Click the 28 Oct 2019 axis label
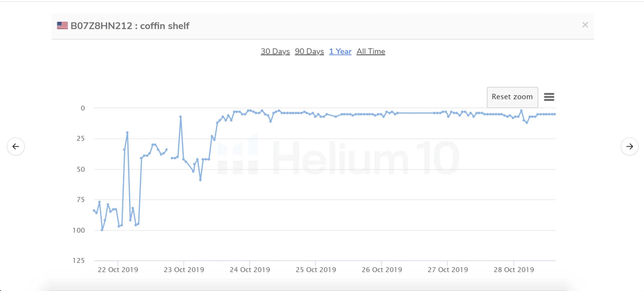Screen dimensions: 644x291 pos(514,270)
